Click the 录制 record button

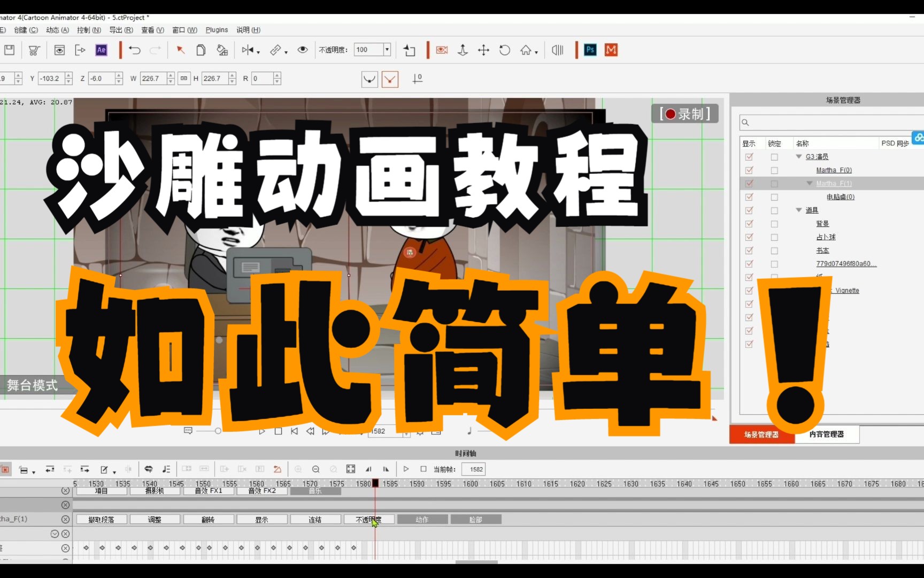coord(684,113)
